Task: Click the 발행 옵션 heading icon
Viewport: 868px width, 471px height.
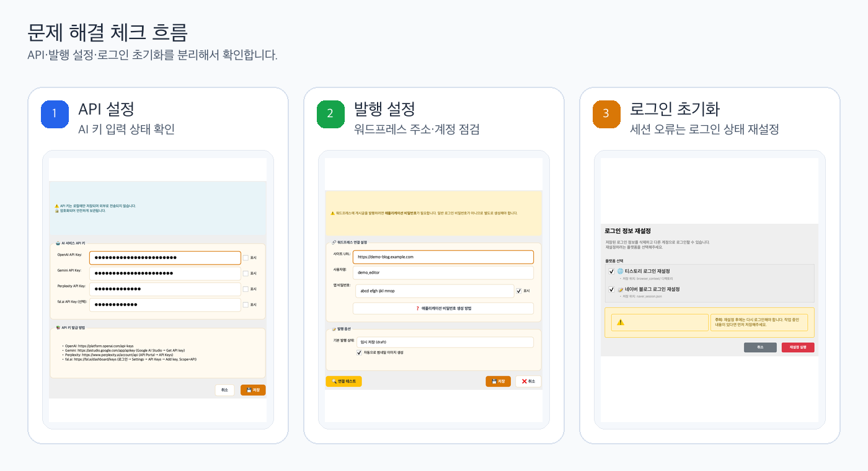Action: click(334, 329)
